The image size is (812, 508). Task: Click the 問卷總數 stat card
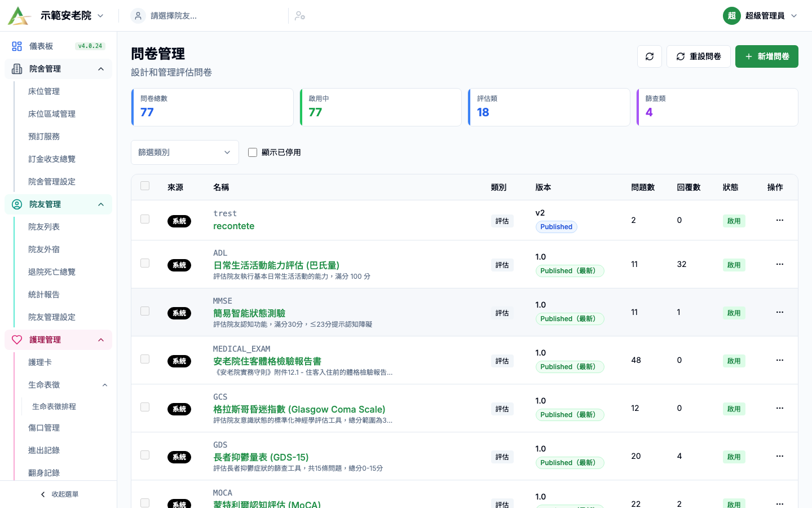(212, 107)
